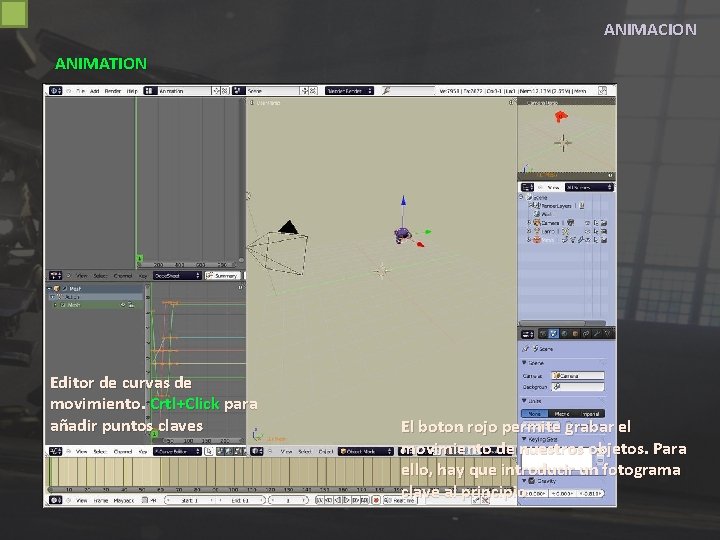Click the Lamp object icon in outliner
Screen dimensions: 720x540
(x=536, y=231)
